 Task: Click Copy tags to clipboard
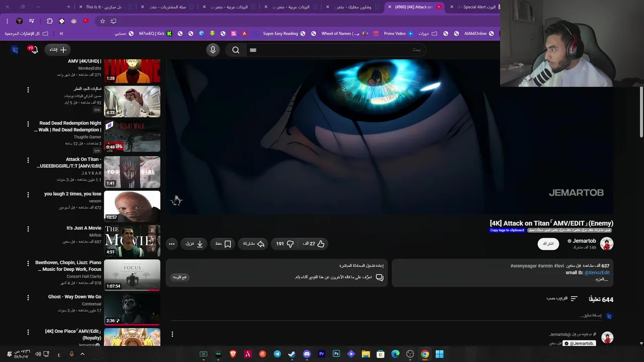click(507, 230)
